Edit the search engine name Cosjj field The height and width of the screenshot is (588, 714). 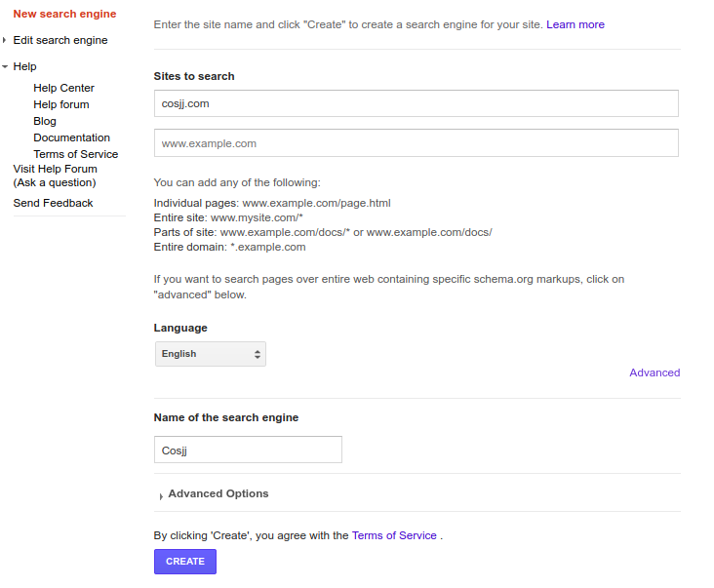click(248, 450)
